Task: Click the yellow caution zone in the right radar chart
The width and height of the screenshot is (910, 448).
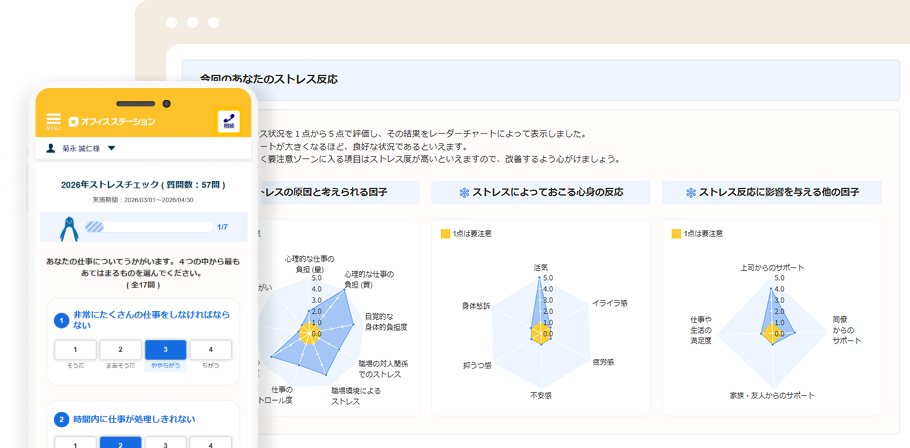Action: (x=772, y=334)
